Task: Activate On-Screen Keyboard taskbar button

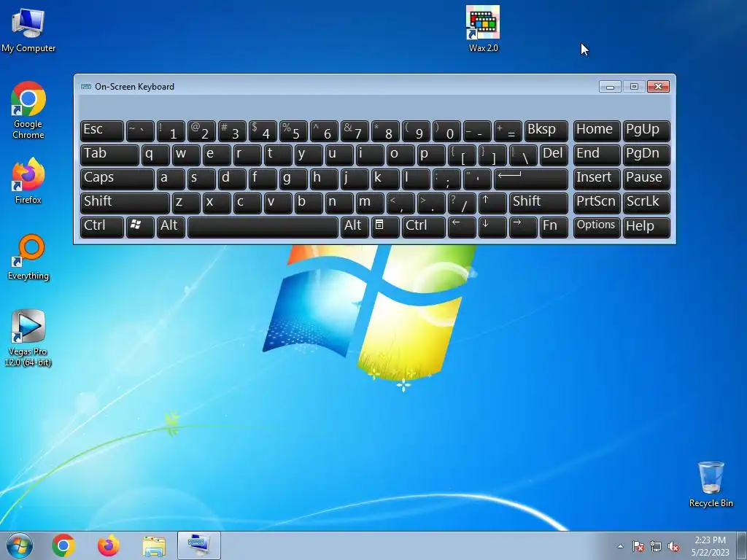Action: [x=199, y=545]
